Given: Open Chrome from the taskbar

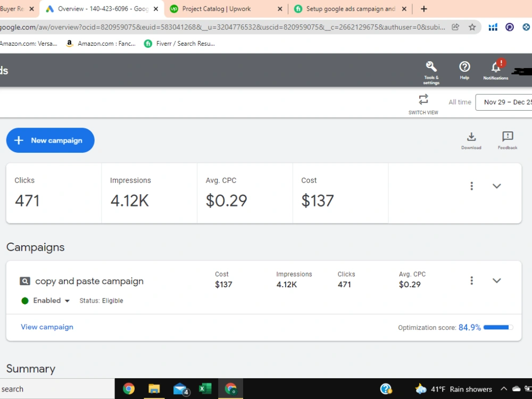Looking at the screenshot, I should [x=129, y=388].
